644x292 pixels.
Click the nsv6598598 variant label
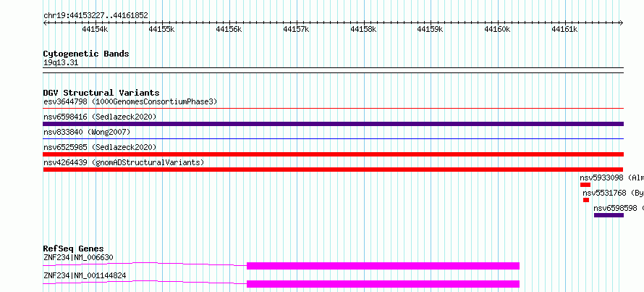(x=619, y=208)
